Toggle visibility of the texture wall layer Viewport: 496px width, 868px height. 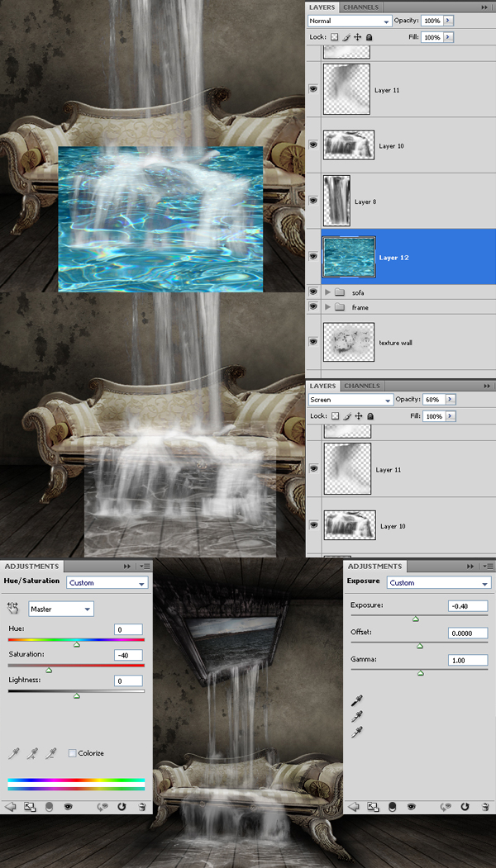point(313,341)
